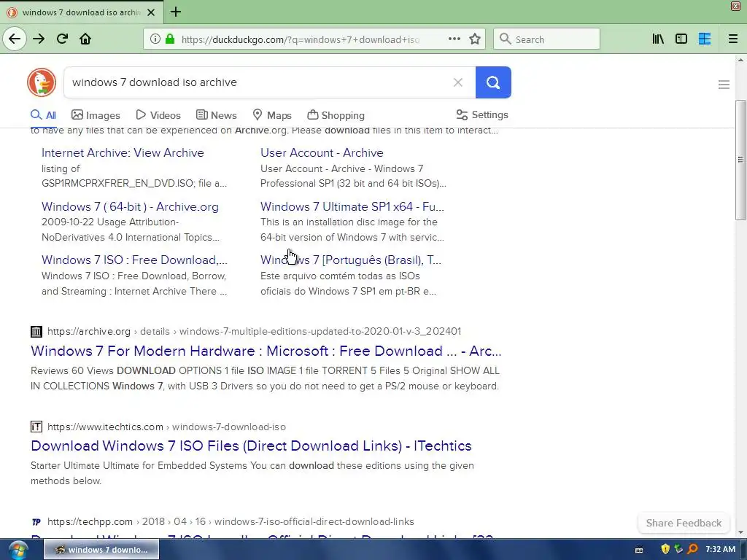
Task: Click the scrollbar up arrow
Action: (x=740, y=60)
